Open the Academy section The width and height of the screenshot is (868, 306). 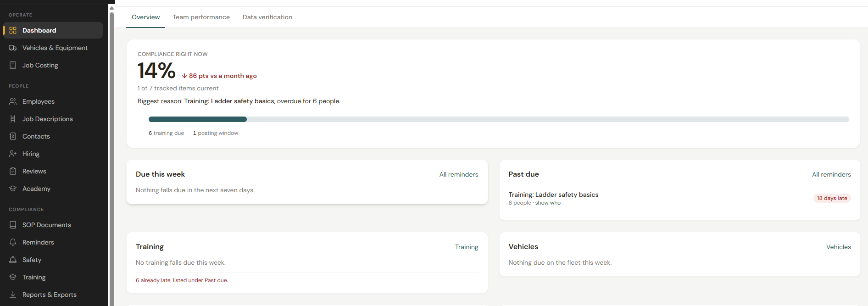[x=53, y=189]
